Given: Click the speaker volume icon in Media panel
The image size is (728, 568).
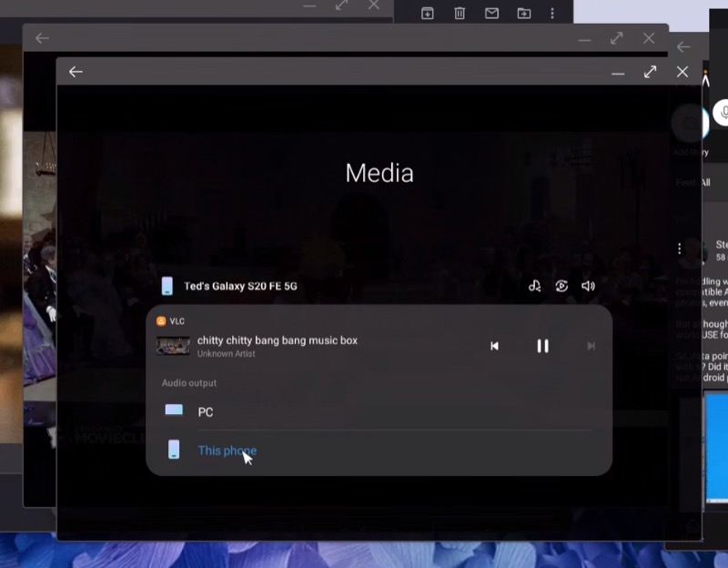Looking at the screenshot, I should point(588,286).
